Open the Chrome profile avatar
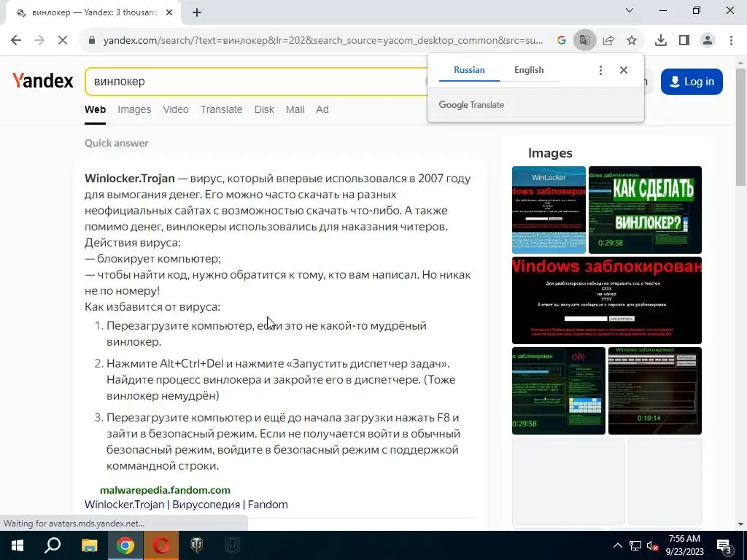Viewport: 747px width, 560px height. pos(708,41)
